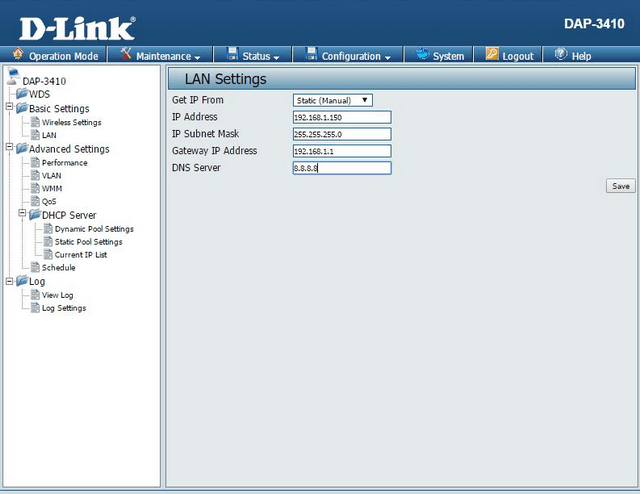This screenshot has height=494, width=640.
Task: Click the Status floppy disk icon
Action: (x=233, y=55)
